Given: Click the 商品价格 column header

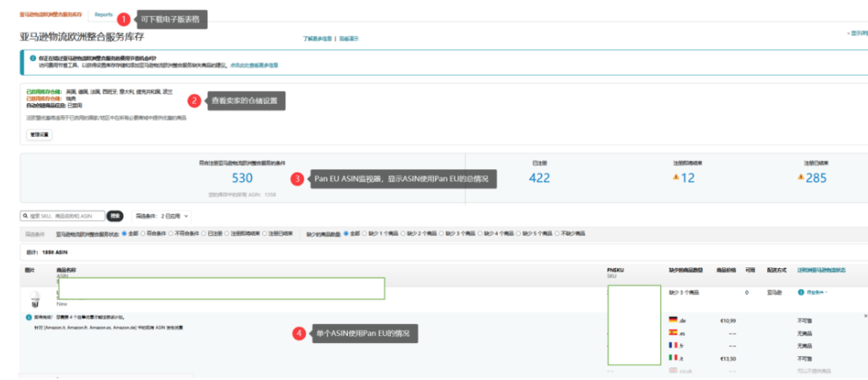Looking at the screenshot, I should 726,270.
